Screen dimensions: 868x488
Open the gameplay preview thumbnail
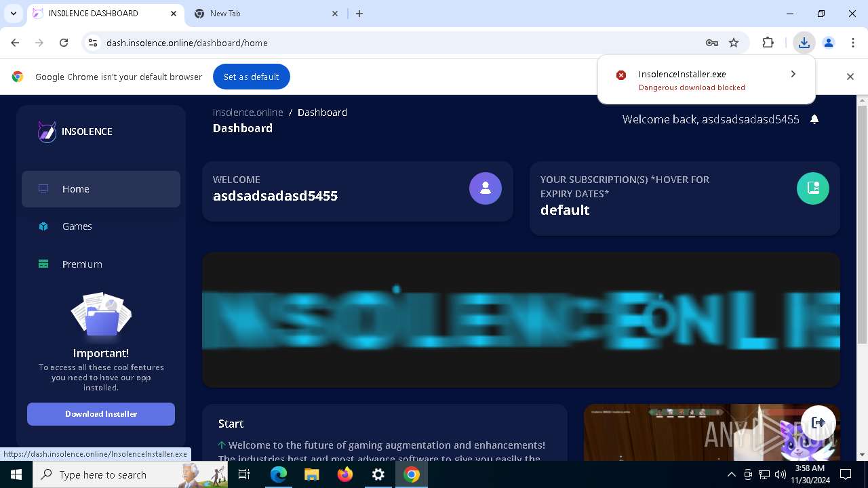pyautogui.click(x=712, y=432)
